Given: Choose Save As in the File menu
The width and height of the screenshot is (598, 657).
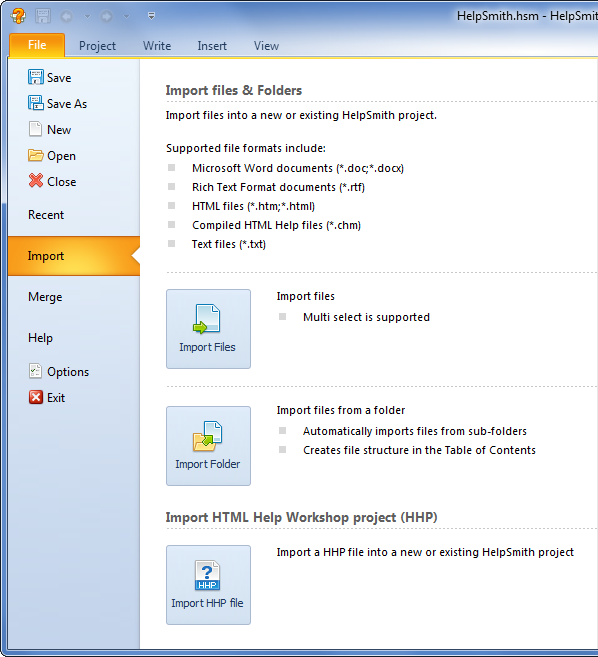Looking at the screenshot, I should (67, 104).
